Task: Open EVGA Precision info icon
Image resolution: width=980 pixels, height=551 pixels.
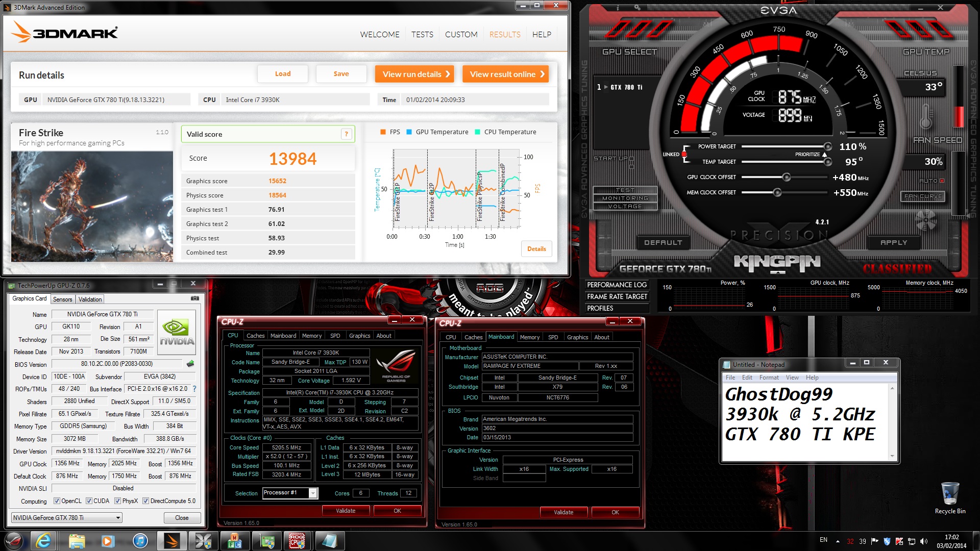Action: point(618,8)
